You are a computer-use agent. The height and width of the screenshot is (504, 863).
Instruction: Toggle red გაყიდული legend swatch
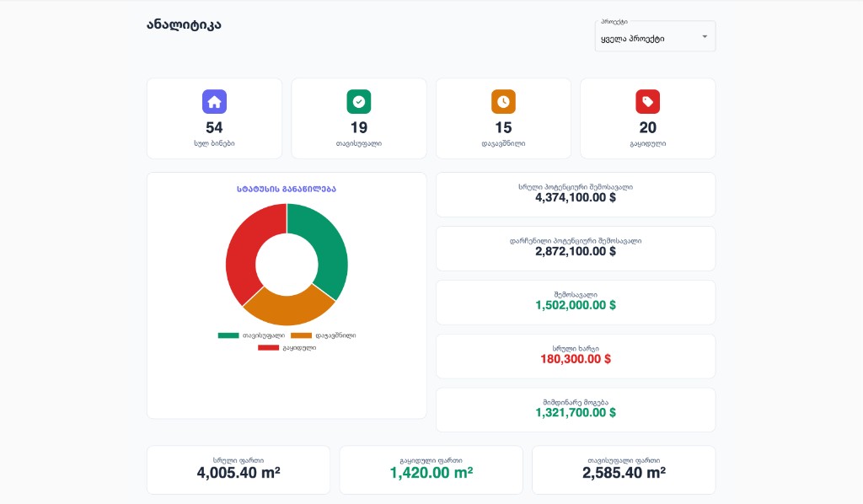[269, 348]
